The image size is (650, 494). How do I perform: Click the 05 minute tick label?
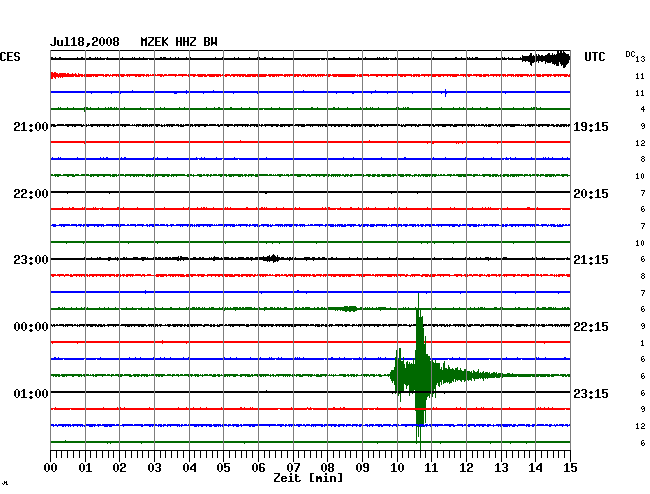click(x=224, y=467)
